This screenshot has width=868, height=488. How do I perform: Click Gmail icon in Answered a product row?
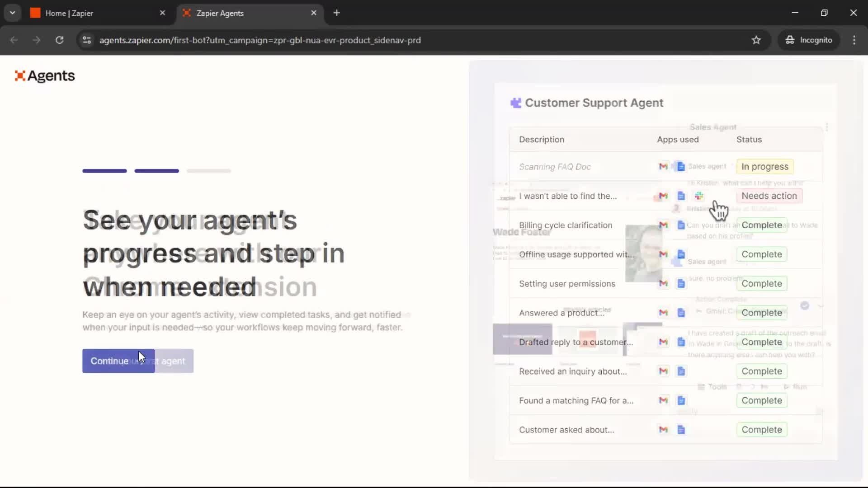coord(663,313)
